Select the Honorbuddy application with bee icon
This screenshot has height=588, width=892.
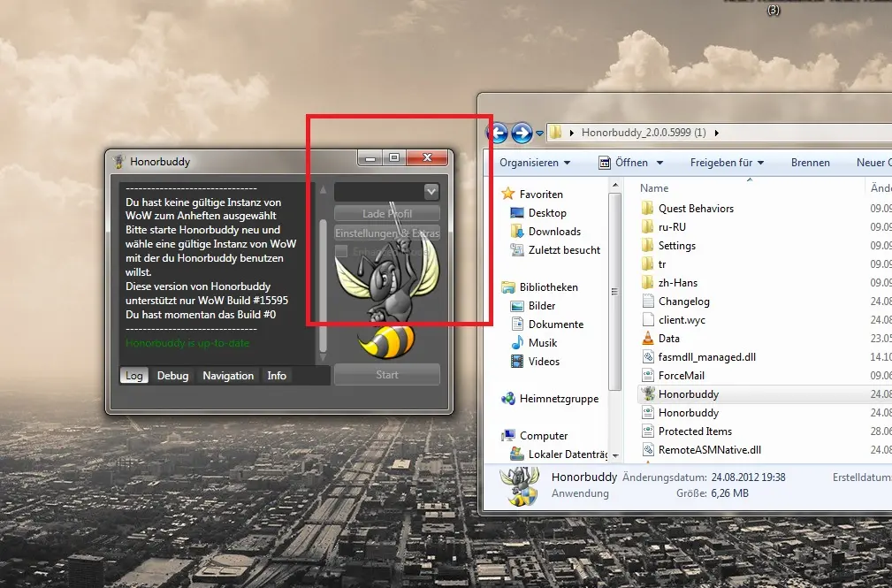tap(681, 394)
